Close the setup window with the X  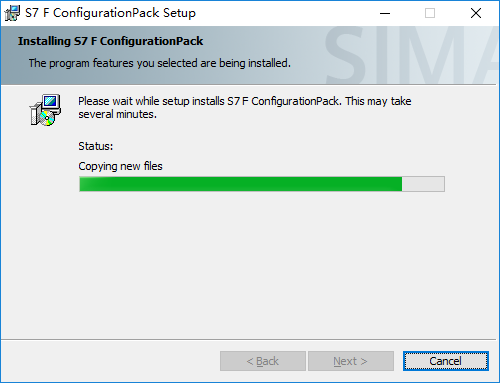coord(476,13)
